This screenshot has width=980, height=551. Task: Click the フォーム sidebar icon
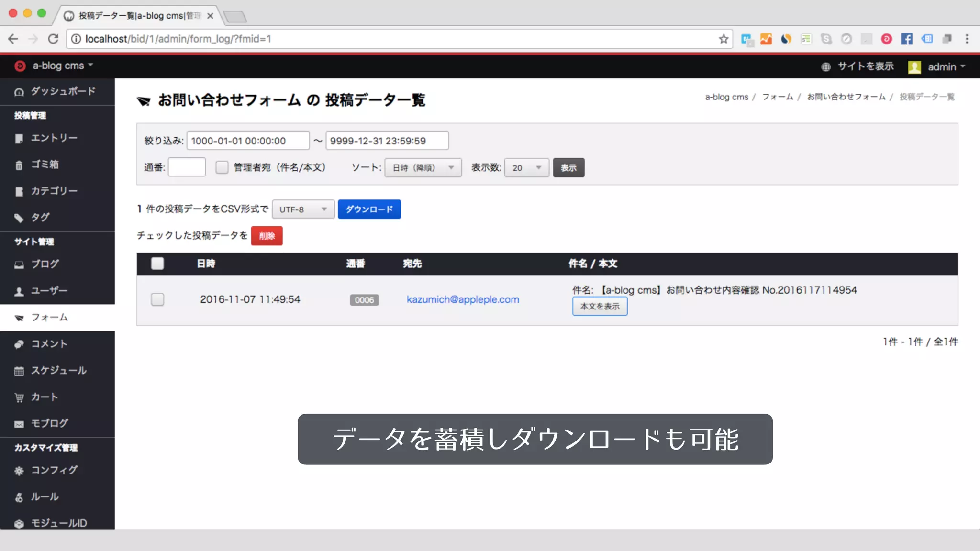(19, 318)
